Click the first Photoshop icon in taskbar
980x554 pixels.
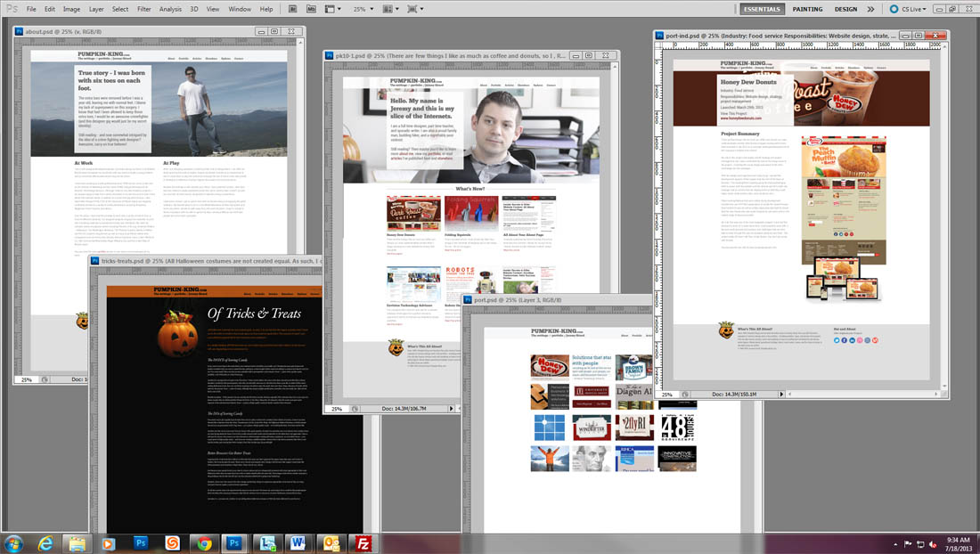pos(141,543)
